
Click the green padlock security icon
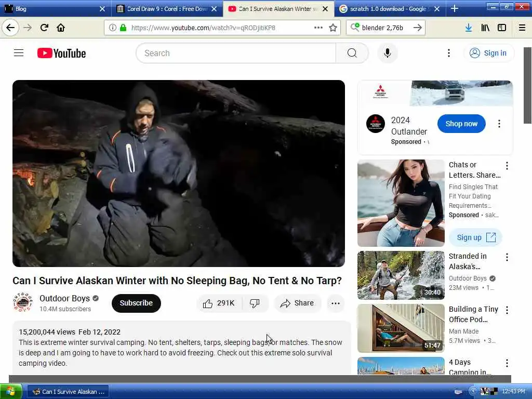pyautogui.click(x=123, y=28)
